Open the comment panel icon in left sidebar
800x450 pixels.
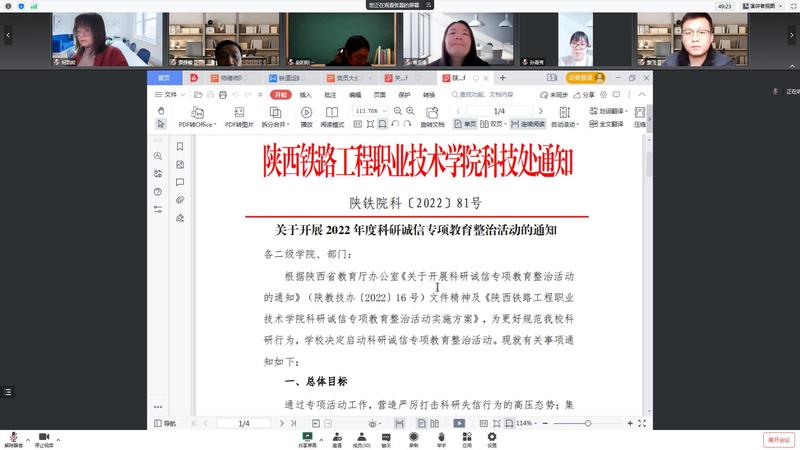tap(180, 182)
